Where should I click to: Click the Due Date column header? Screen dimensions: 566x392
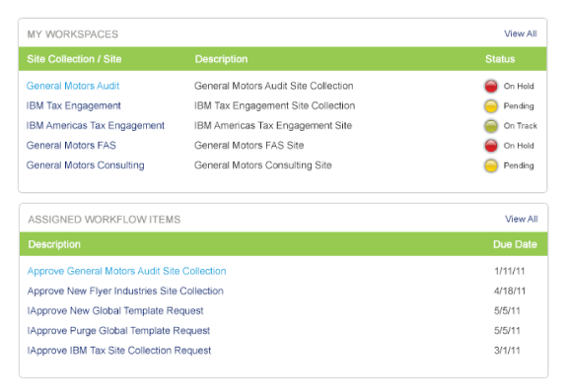pos(515,244)
